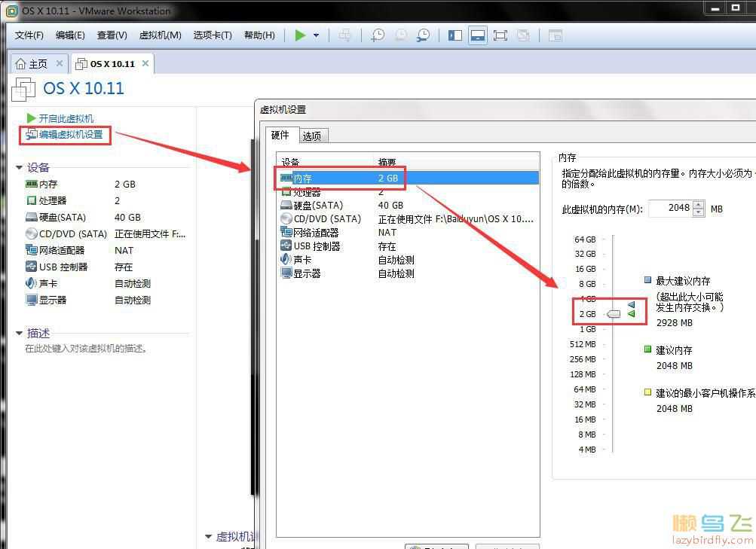Screen dimensions: 756x549
Task: Select 显示器 row in settings hardware list
Action: 409,273
